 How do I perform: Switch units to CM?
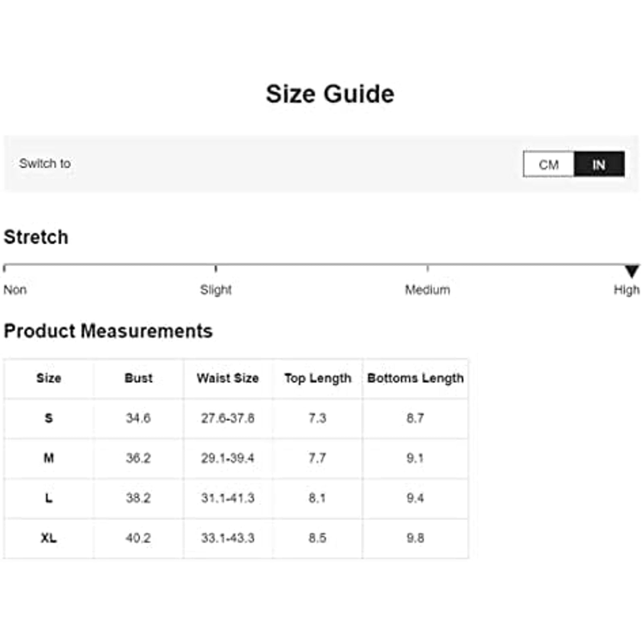[548, 164]
